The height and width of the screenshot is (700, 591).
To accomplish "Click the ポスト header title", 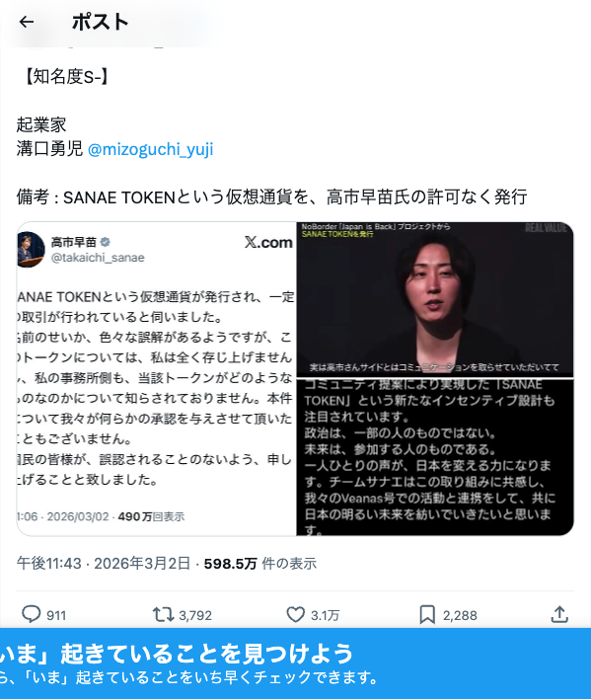I will point(101,22).
